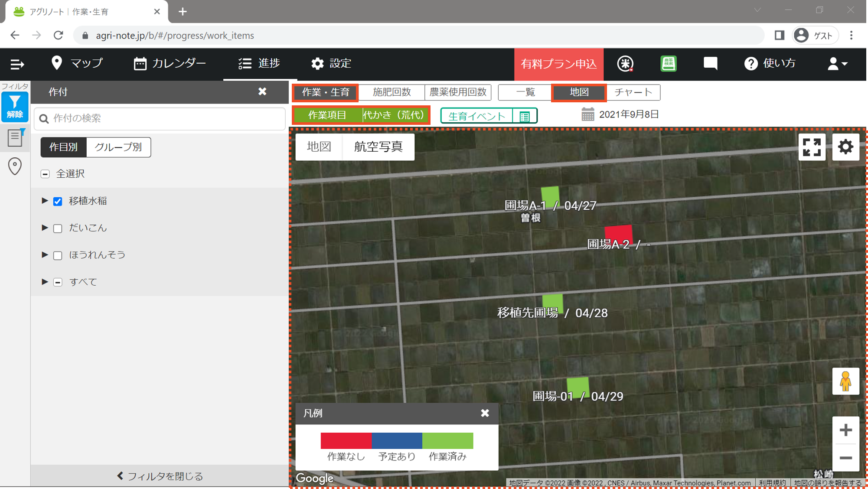Open the chat message bubble icon
This screenshot has width=868, height=489.
(x=710, y=64)
